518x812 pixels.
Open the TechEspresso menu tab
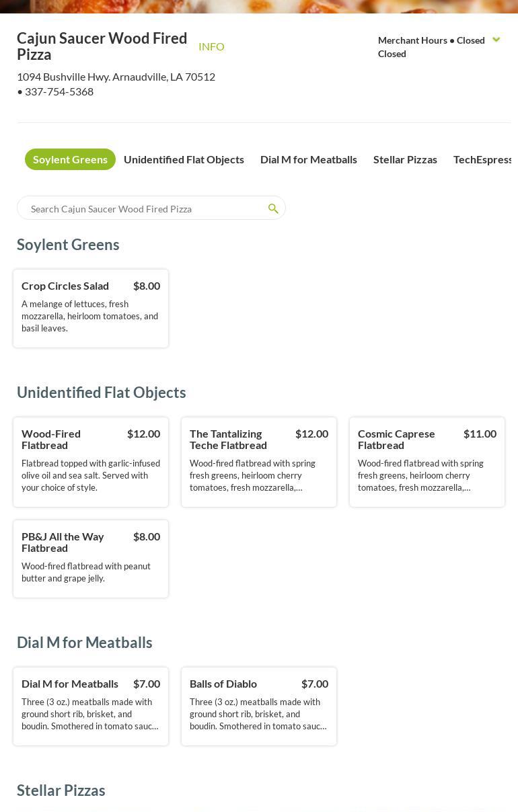tap(482, 159)
